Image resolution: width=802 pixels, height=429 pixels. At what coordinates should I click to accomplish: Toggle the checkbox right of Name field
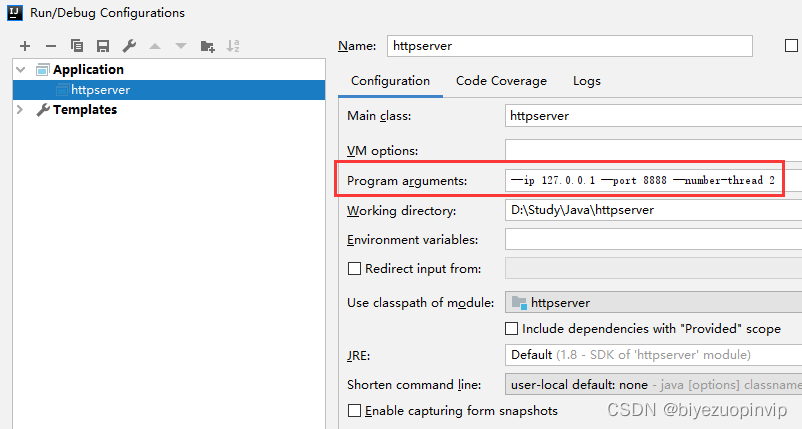[791, 46]
